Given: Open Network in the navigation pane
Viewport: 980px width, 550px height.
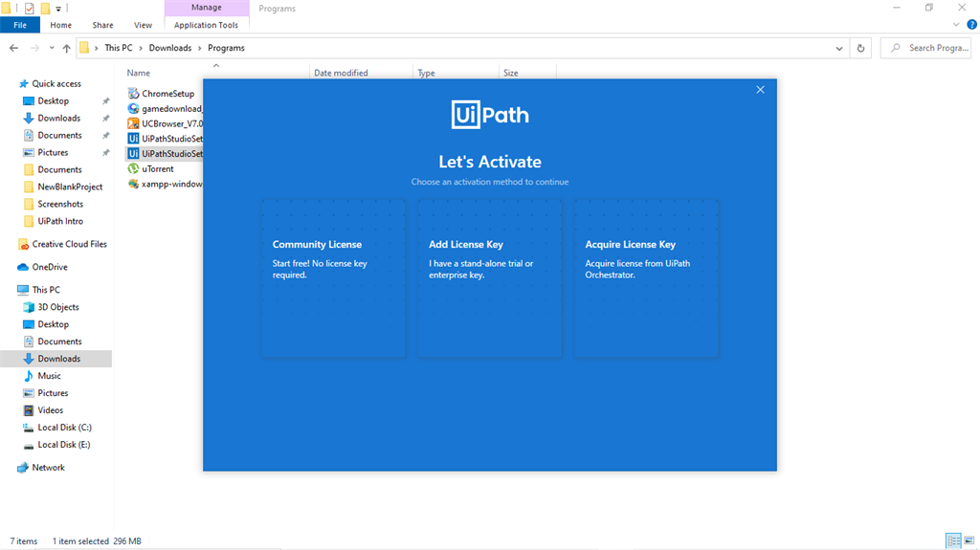Looking at the screenshot, I should tap(41, 468).
